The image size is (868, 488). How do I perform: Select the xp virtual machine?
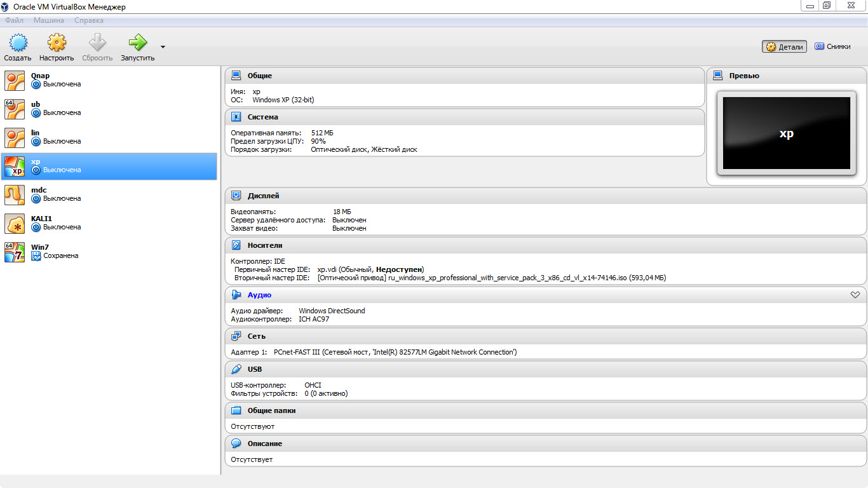tap(109, 166)
